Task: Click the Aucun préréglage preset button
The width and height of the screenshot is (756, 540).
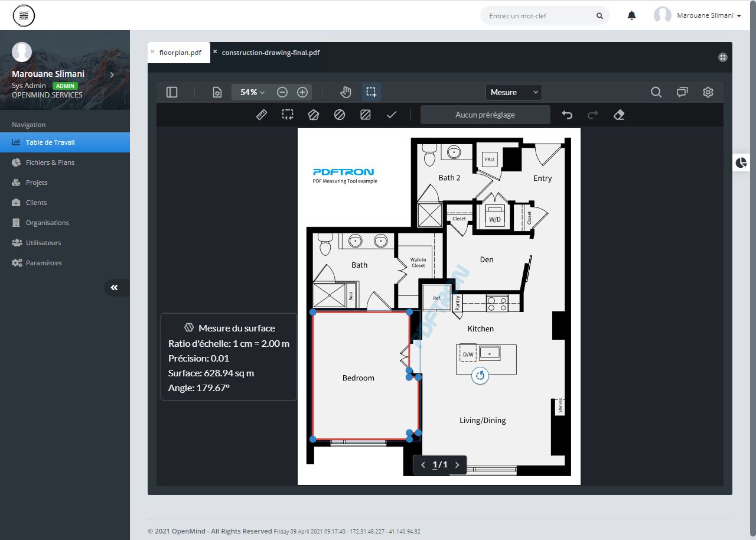Action: [x=485, y=115]
